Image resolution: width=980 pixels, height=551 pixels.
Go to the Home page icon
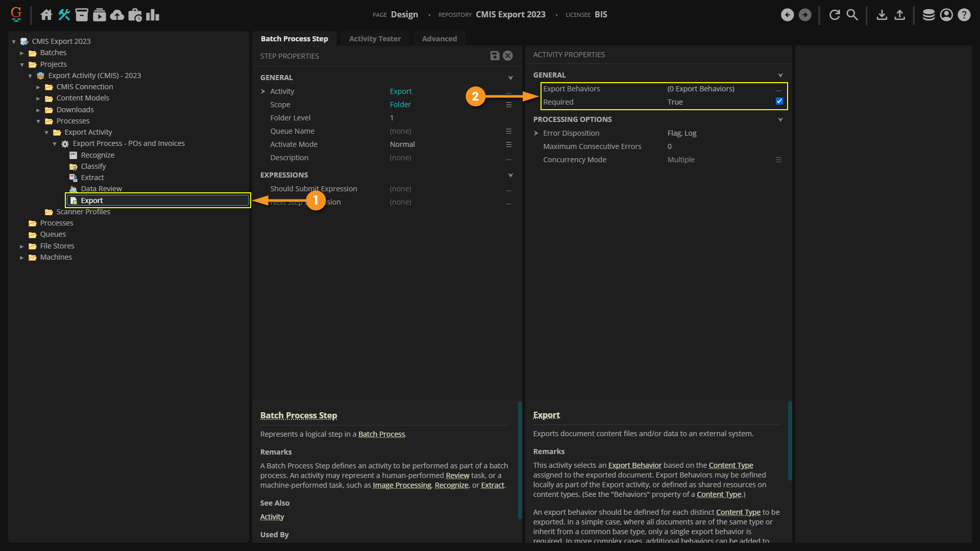(x=46, y=15)
